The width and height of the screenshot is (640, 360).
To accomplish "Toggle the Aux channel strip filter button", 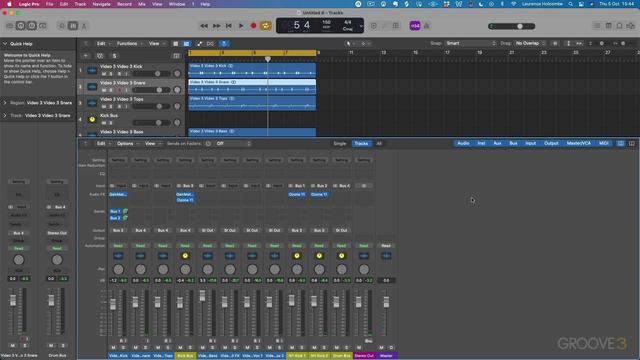I will (x=497, y=143).
